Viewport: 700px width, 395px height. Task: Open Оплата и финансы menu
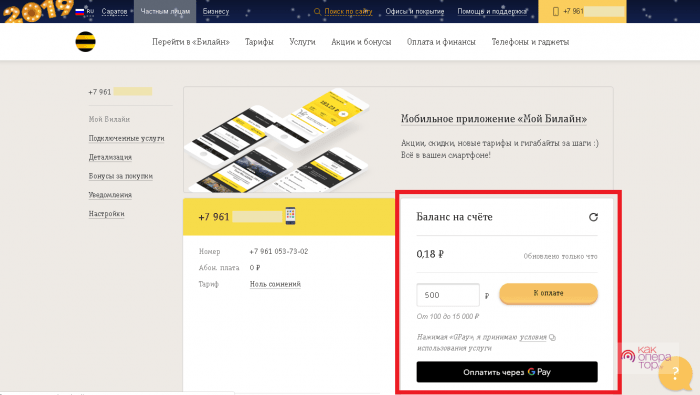(441, 42)
